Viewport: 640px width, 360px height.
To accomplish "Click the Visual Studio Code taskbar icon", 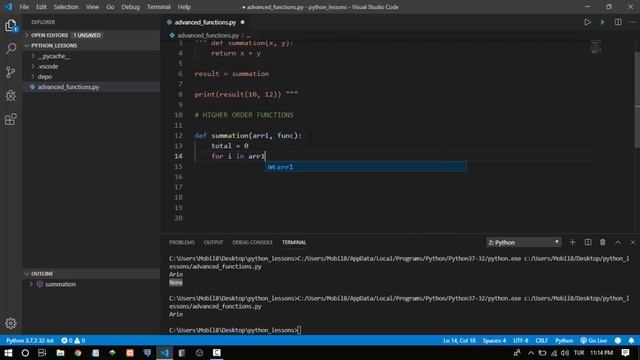I will point(164,353).
